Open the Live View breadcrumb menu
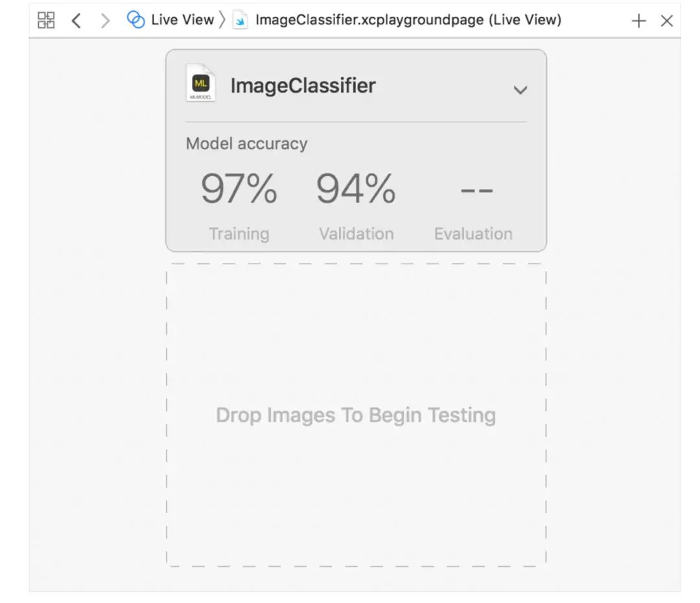 point(182,20)
